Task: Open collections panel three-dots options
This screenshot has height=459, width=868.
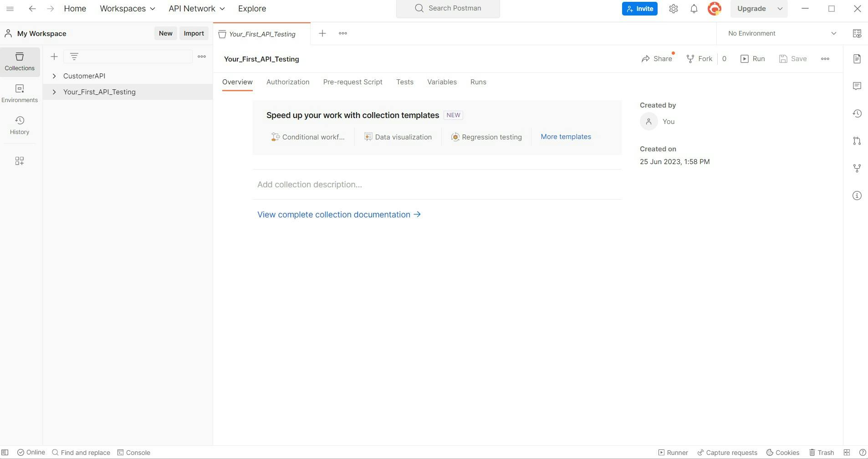Action: 202,57
